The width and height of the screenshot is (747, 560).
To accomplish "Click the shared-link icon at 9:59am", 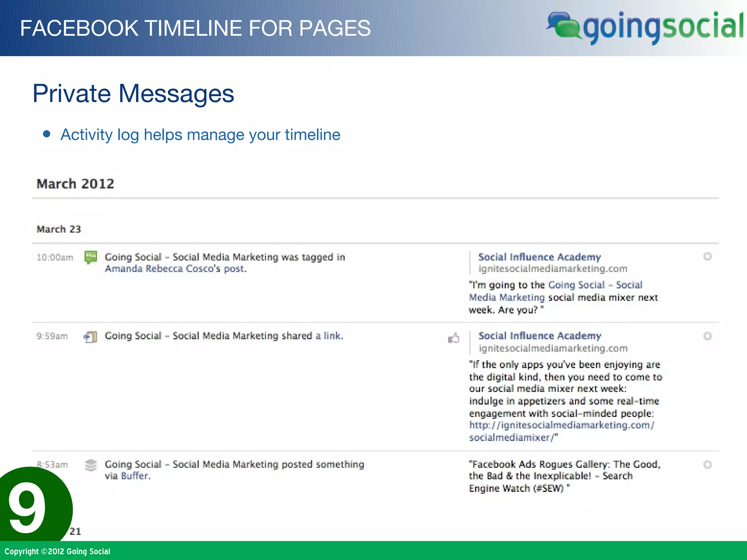I will pos(90,337).
